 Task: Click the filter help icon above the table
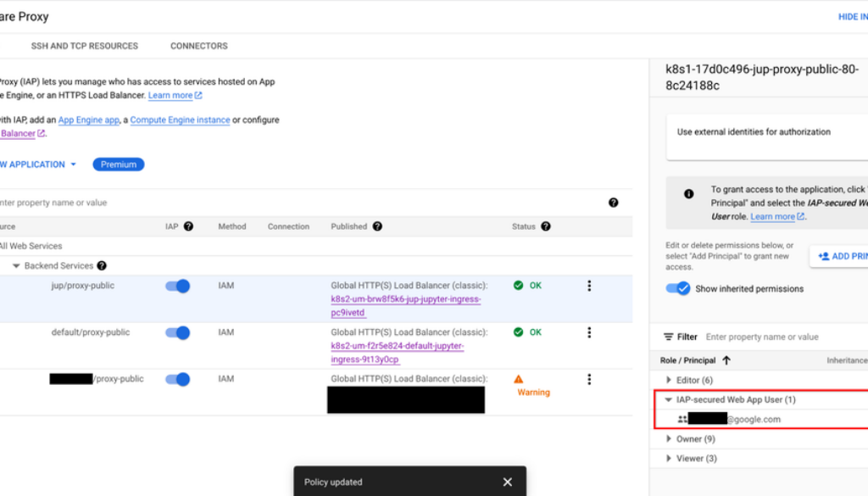click(613, 203)
